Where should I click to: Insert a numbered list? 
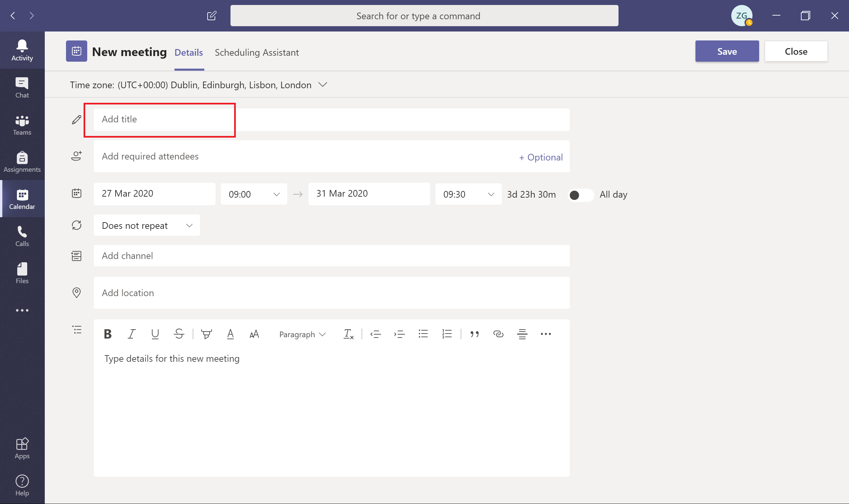coord(447,334)
